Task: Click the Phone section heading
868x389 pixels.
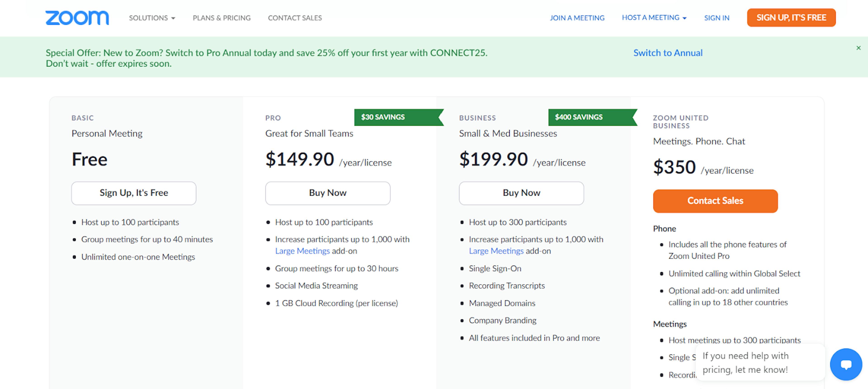Action: (665, 229)
